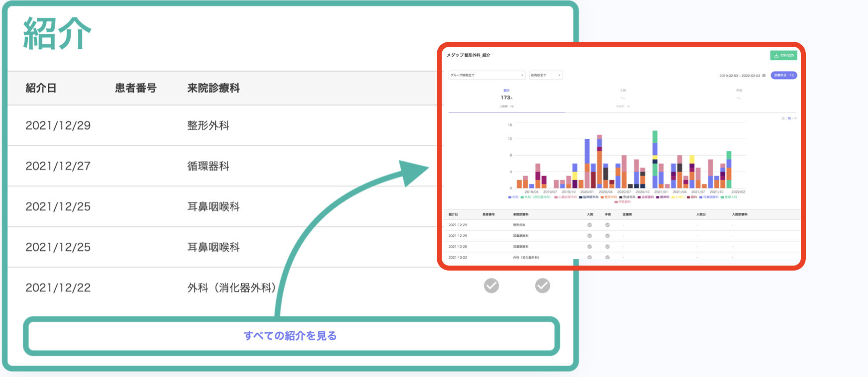Toggle 産婦人科 legend entry
Viewport: 868px width, 377px height.
[729, 197]
